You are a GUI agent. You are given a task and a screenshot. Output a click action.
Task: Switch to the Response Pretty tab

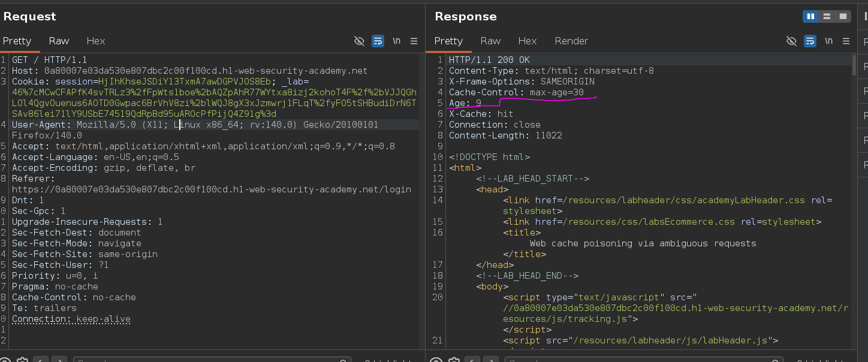pyautogui.click(x=448, y=41)
